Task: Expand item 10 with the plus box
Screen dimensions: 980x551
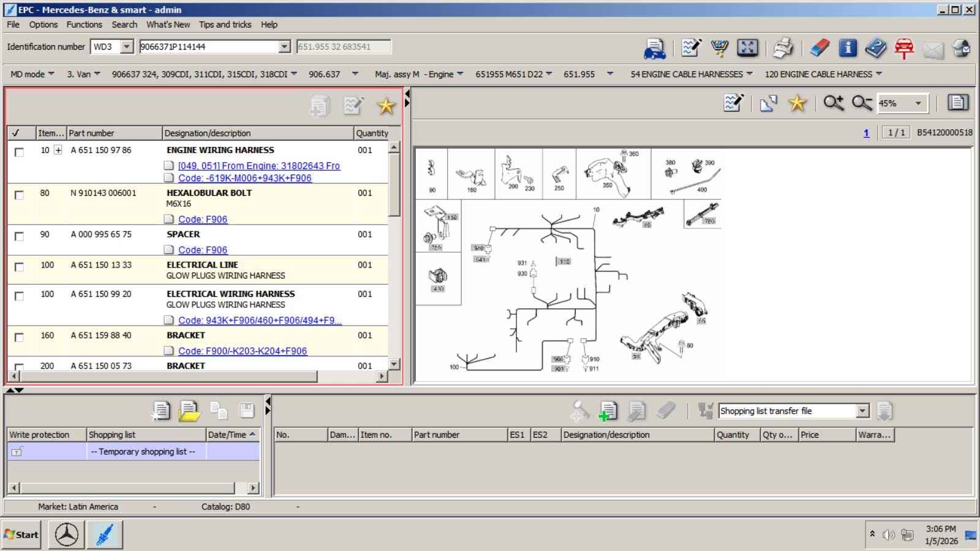Action: (x=58, y=150)
